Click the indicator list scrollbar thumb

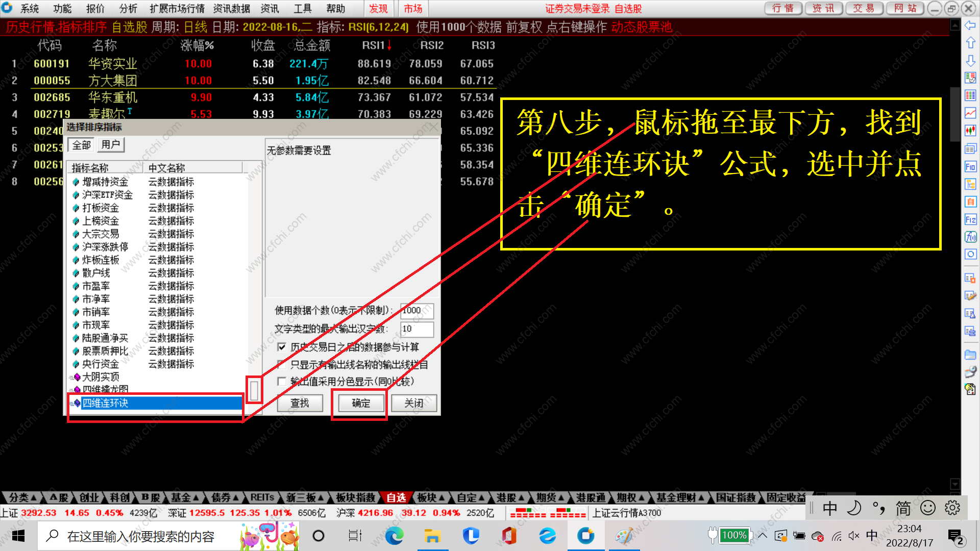[x=254, y=391]
